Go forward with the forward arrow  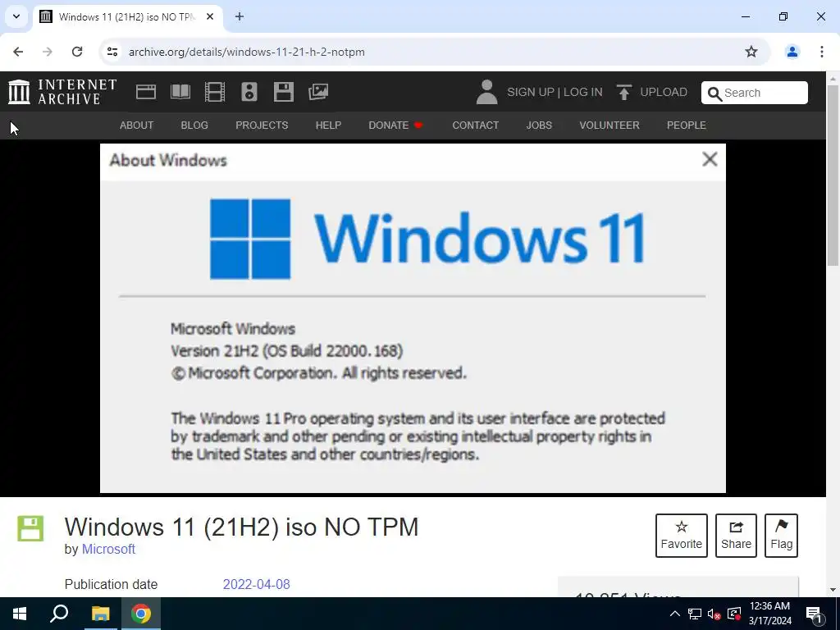[x=48, y=52]
